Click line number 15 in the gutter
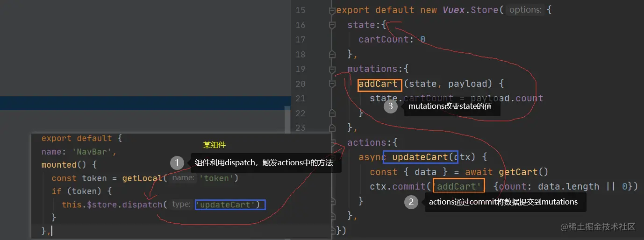This screenshot has width=644, height=240. [301, 10]
